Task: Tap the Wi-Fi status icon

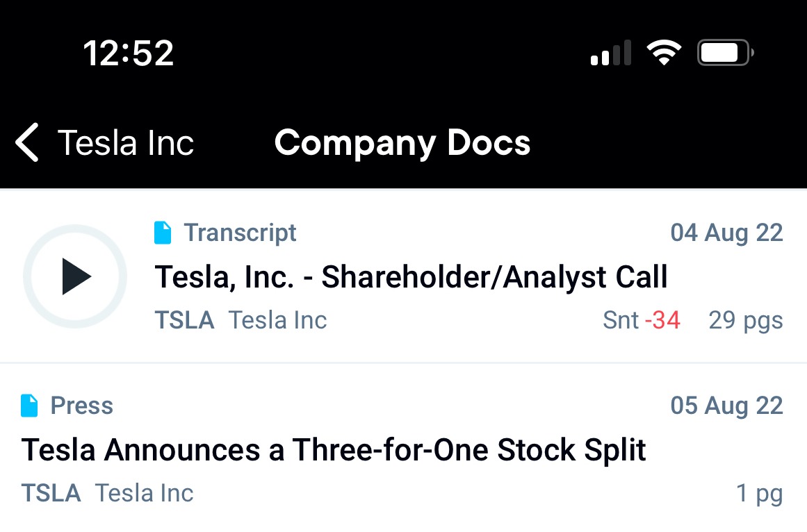Action: 664,52
